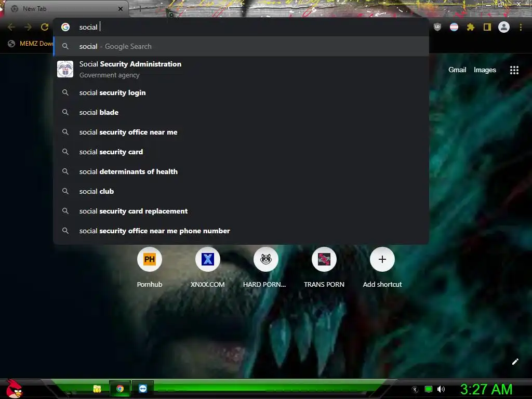
Task: Open the Gmail link
Action: 457,70
